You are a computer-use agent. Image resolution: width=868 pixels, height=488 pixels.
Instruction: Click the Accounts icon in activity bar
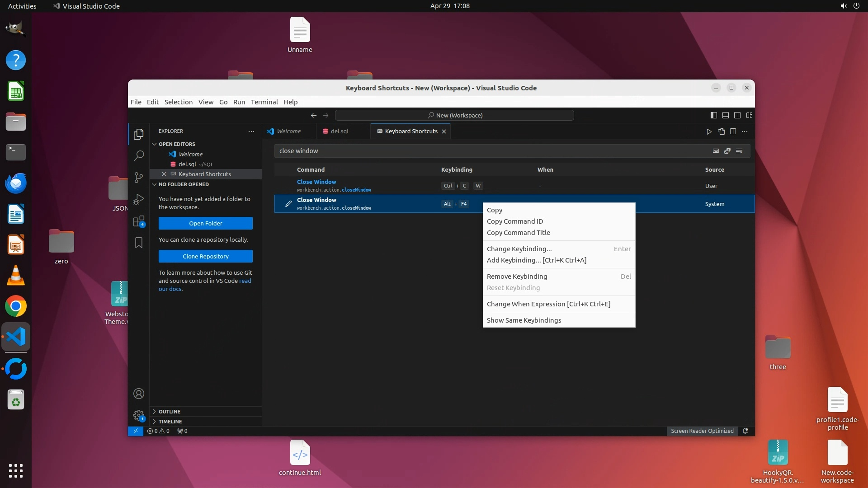pyautogui.click(x=139, y=394)
